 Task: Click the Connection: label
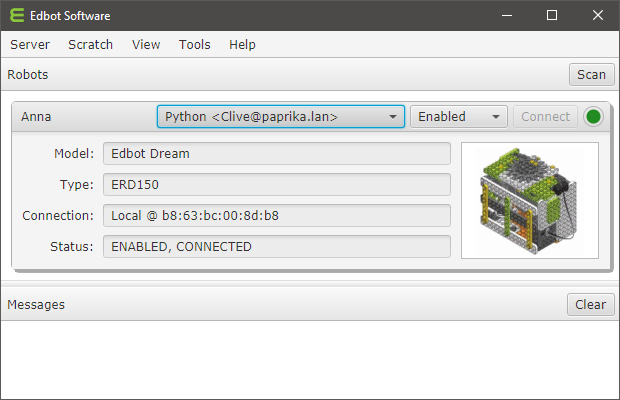point(58,215)
